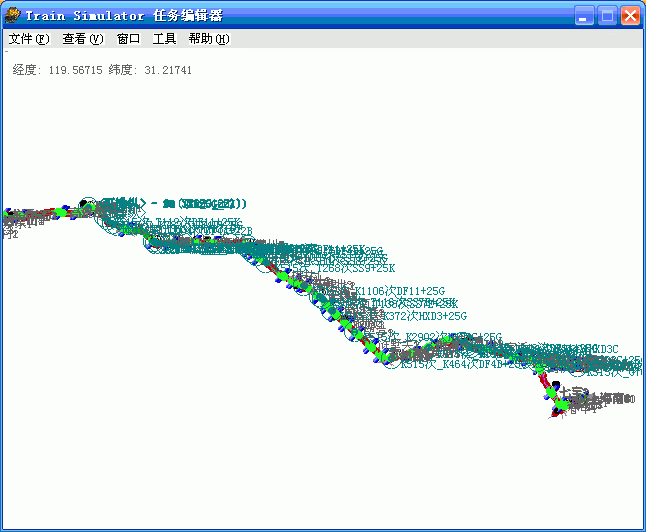Image resolution: width=646 pixels, height=532 pixels.
Task: Open the 查看(V) menu
Action: [x=82, y=39]
